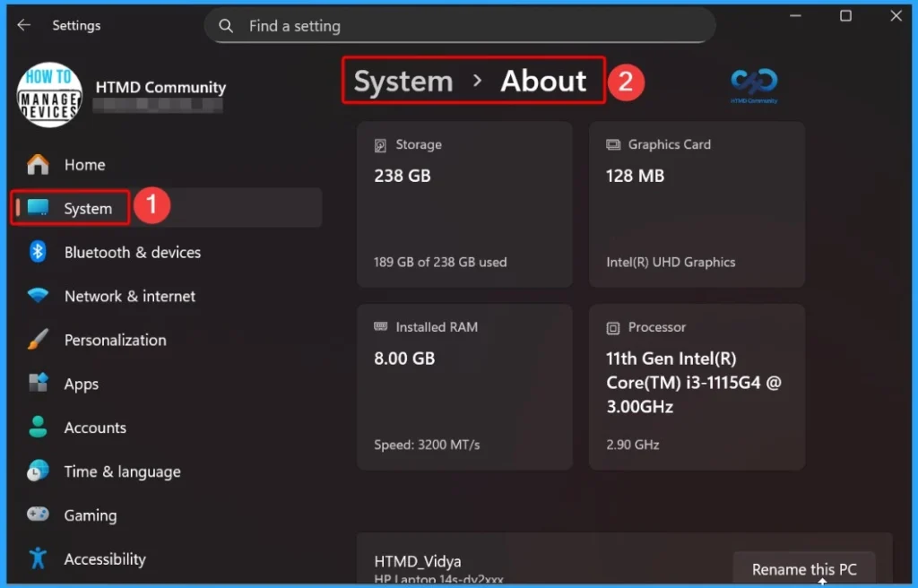Click the Installed RAM icon

point(381,327)
